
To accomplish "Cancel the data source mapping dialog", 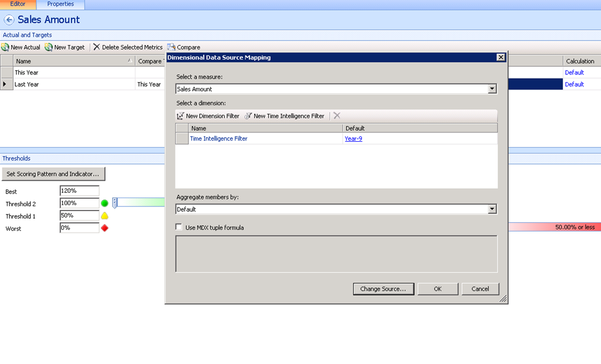I will [480, 289].
